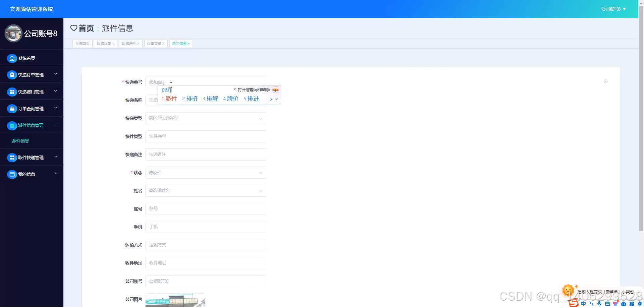Open the IME toolbox four-squares icon
This screenshot has height=307, width=644.
pyautogui.click(x=632, y=304)
